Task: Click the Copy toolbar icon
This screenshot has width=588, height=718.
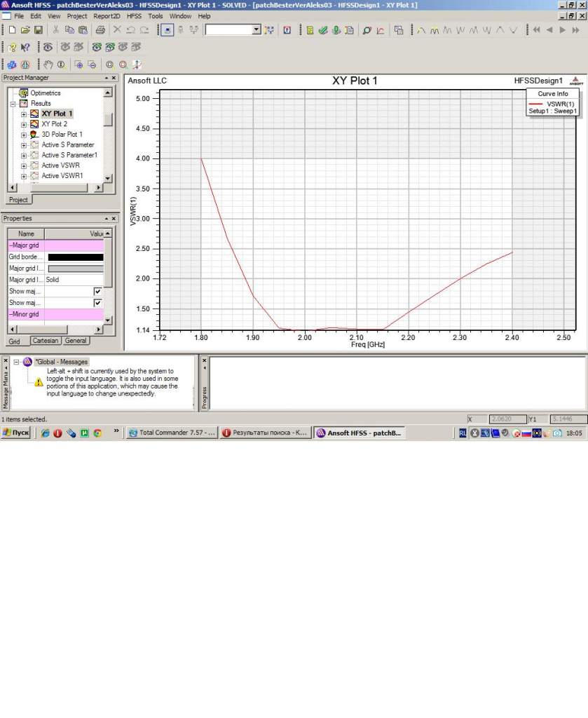Action: click(69, 30)
